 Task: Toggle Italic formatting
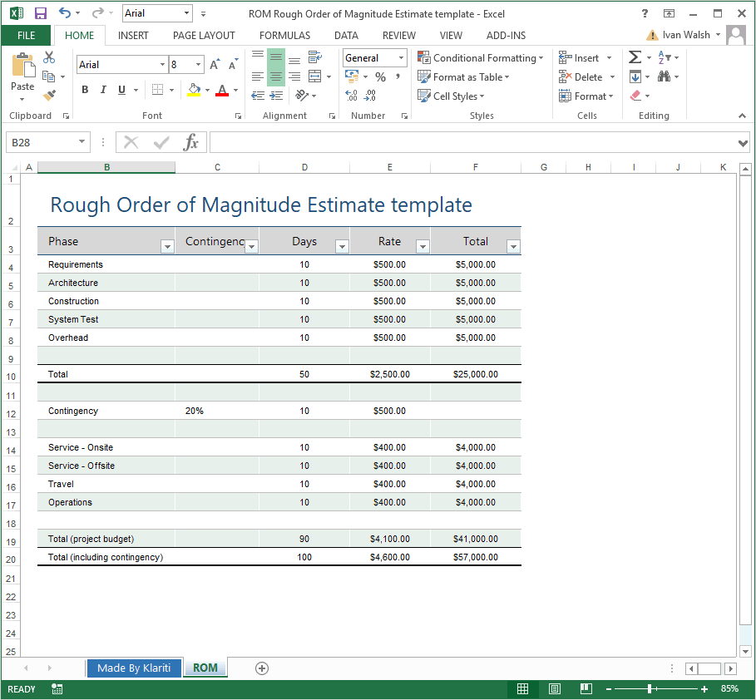pyautogui.click(x=103, y=90)
